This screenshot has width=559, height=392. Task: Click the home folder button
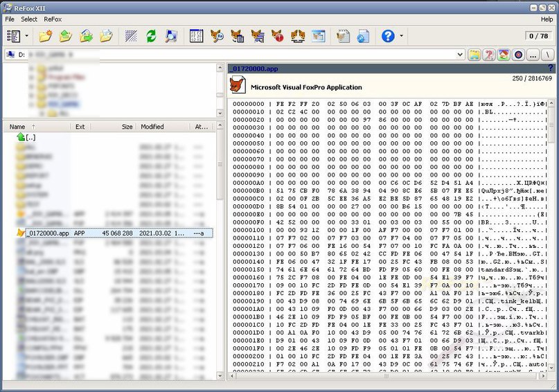coord(504,55)
